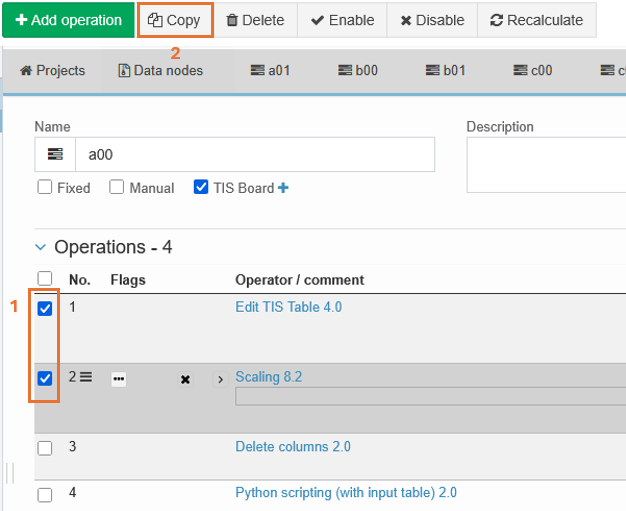Screen dimensions: 626x511
Task: Uncheck the TIS Board checkbox
Action: (201, 187)
